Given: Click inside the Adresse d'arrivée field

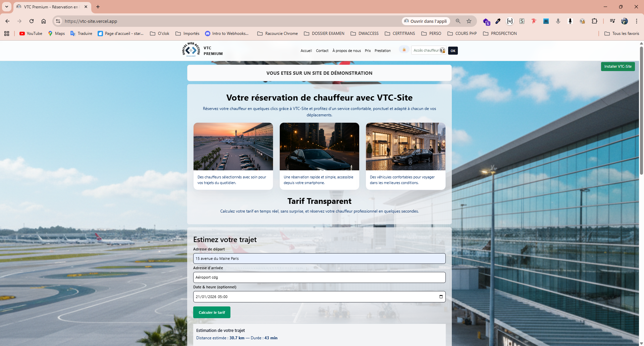Looking at the screenshot, I should point(319,277).
